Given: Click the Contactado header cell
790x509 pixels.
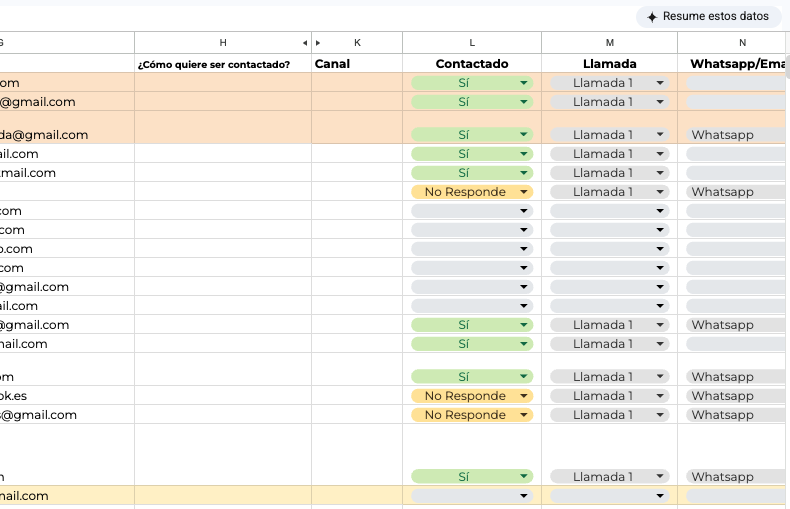Looking at the screenshot, I should point(472,64).
